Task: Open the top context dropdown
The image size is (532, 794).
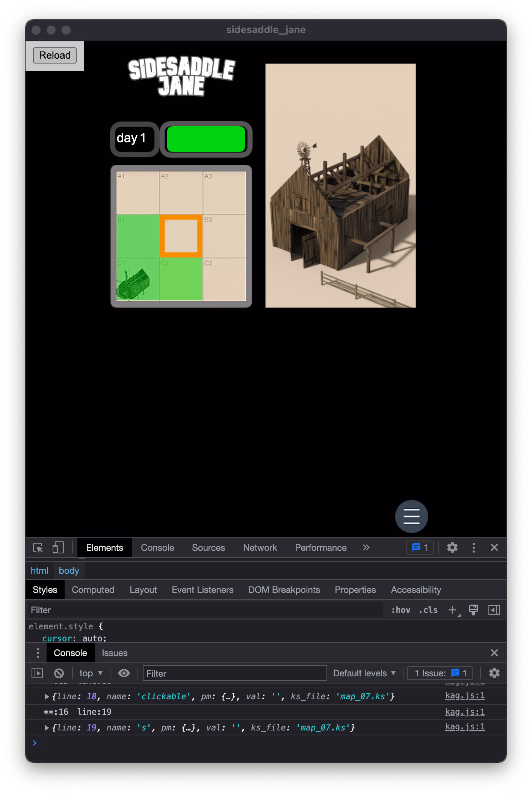Action: point(91,673)
